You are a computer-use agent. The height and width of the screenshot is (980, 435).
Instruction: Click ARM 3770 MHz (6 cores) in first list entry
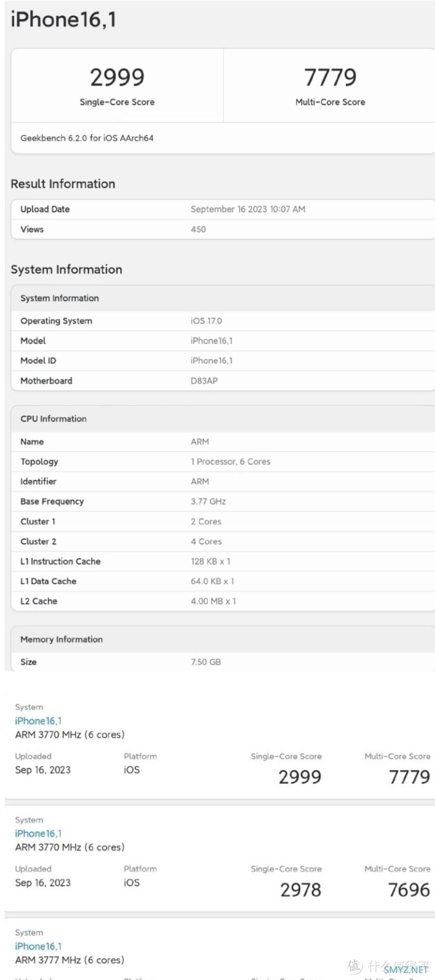click(70, 735)
